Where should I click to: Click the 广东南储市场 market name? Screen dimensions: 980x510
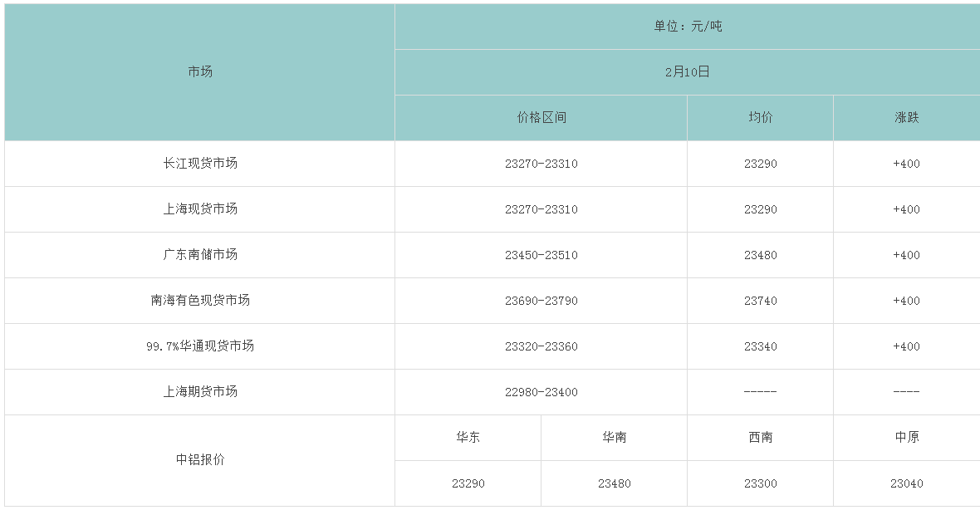200,255
